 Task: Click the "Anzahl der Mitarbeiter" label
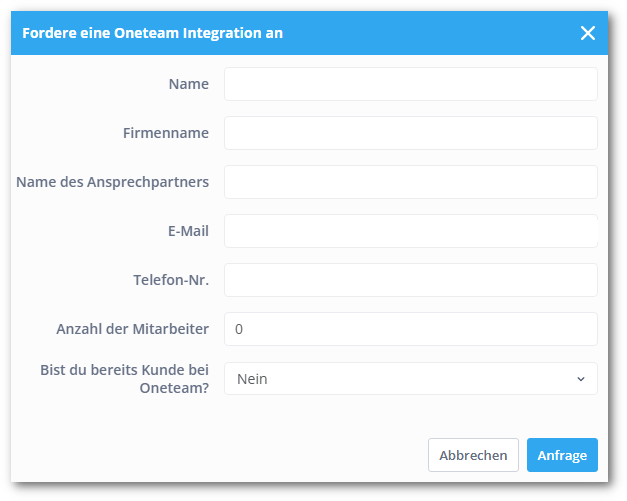tap(132, 329)
